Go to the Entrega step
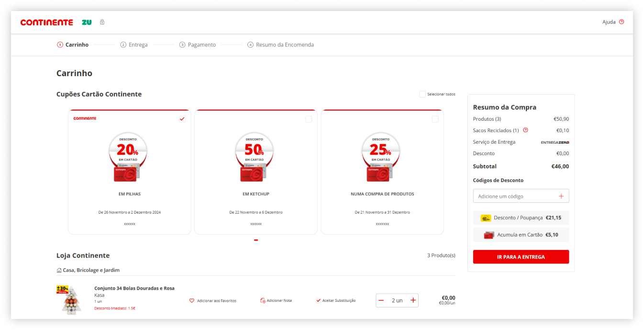The image size is (644, 330). pyautogui.click(x=134, y=45)
